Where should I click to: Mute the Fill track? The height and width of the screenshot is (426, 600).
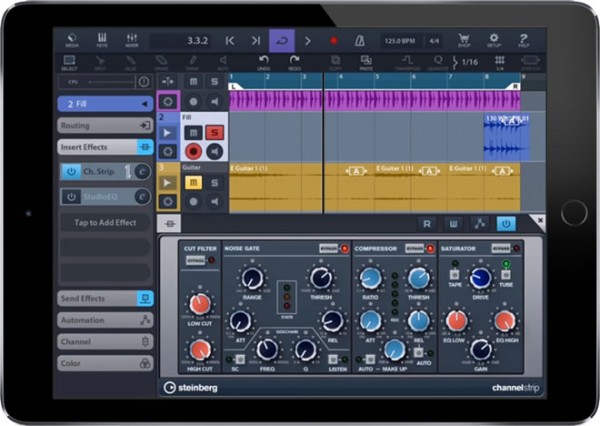194,133
